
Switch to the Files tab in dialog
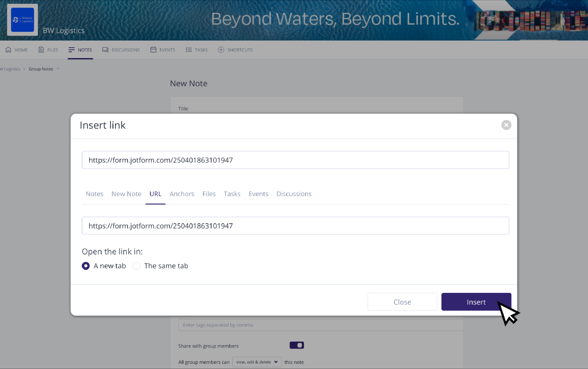[209, 194]
